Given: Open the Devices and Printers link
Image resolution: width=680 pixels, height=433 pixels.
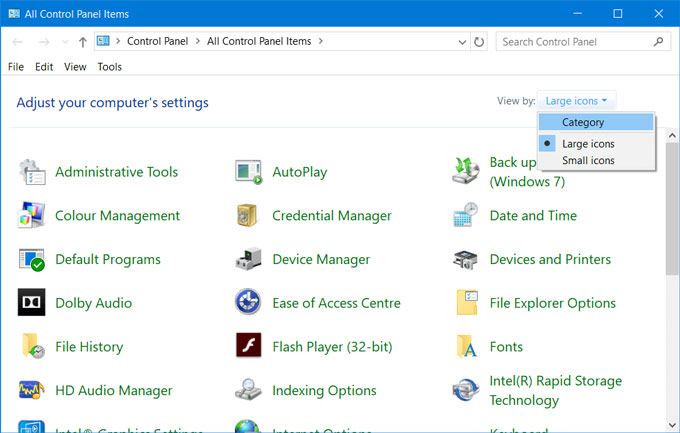Looking at the screenshot, I should tap(550, 259).
